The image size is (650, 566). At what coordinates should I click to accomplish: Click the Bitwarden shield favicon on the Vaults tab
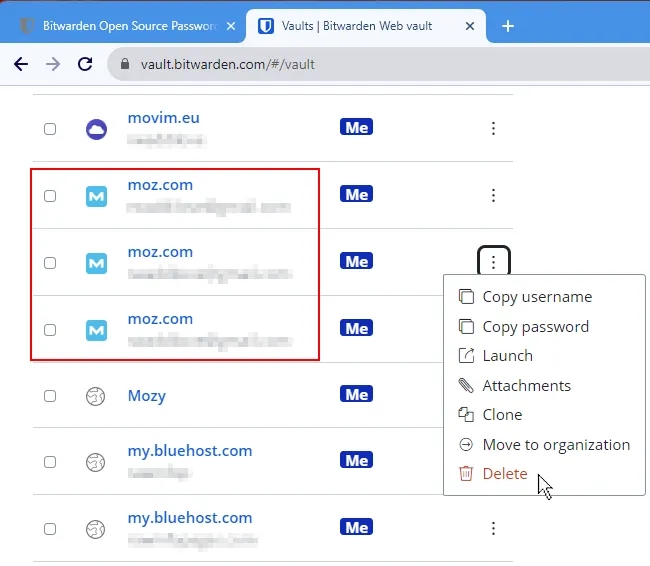pyautogui.click(x=266, y=26)
